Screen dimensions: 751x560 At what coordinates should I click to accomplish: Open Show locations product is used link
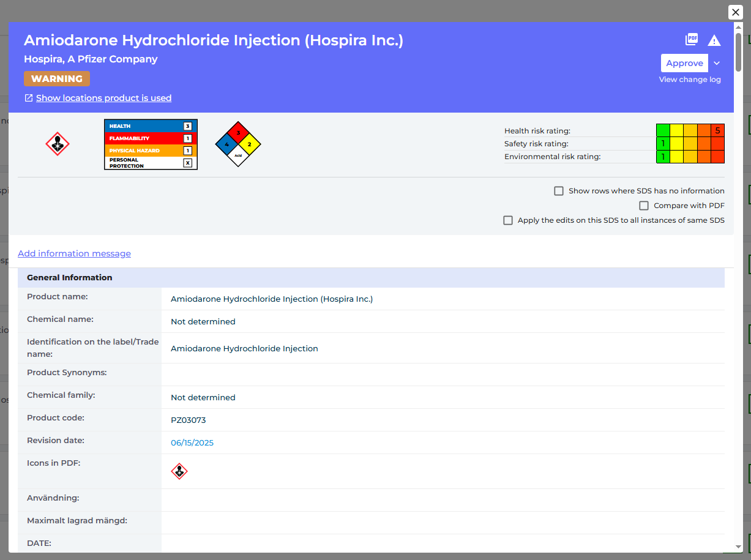103,98
